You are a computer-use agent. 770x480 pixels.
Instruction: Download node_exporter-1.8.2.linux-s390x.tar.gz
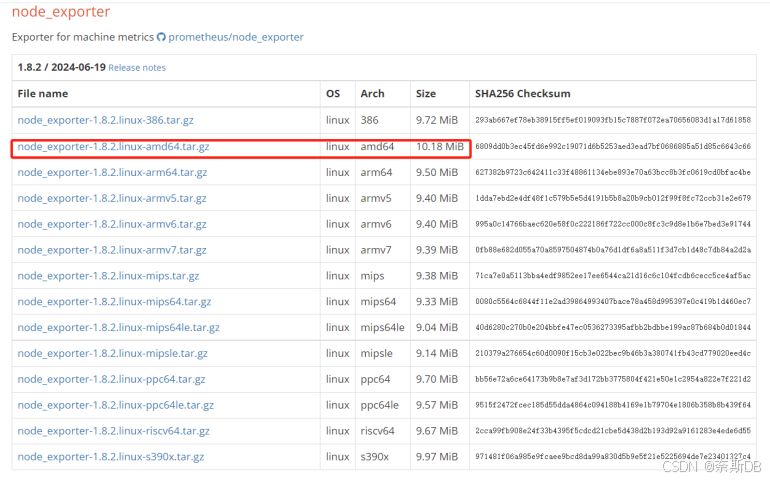(x=111, y=457)
